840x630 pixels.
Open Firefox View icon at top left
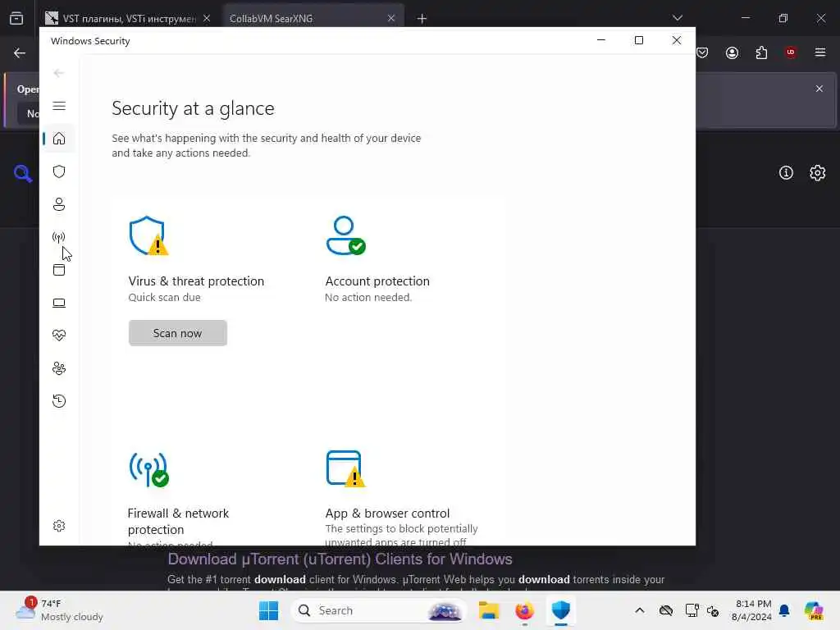tap(16, 18)
